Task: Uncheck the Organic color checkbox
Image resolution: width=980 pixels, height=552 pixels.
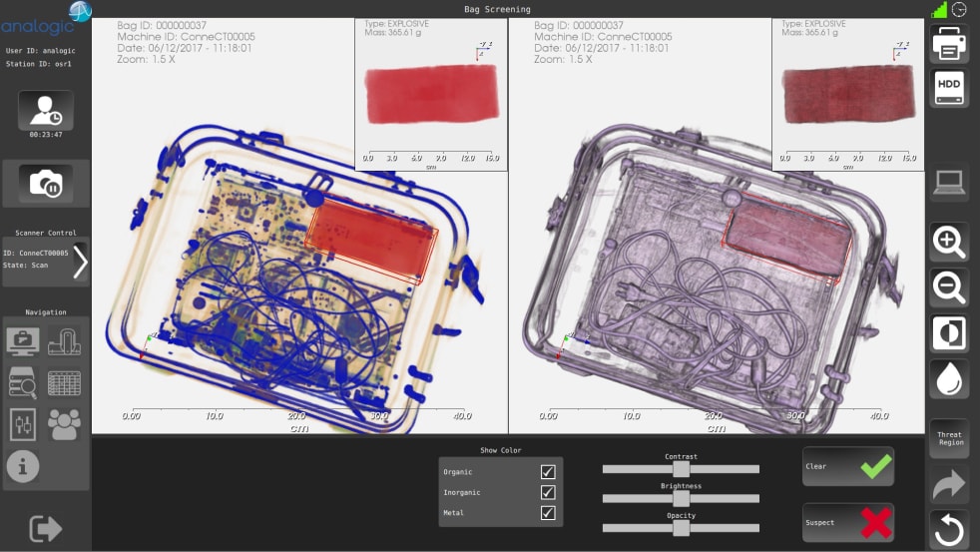Action: click(548, 472)
